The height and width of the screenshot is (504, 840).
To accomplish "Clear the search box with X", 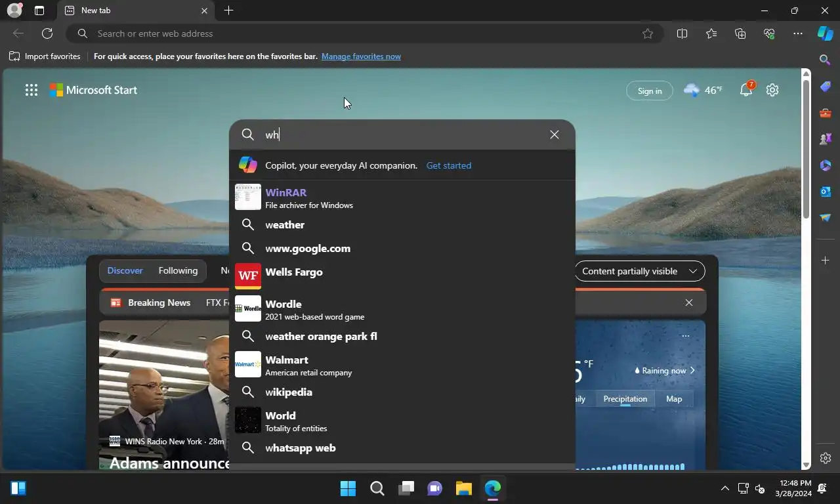I will (555, 135).
